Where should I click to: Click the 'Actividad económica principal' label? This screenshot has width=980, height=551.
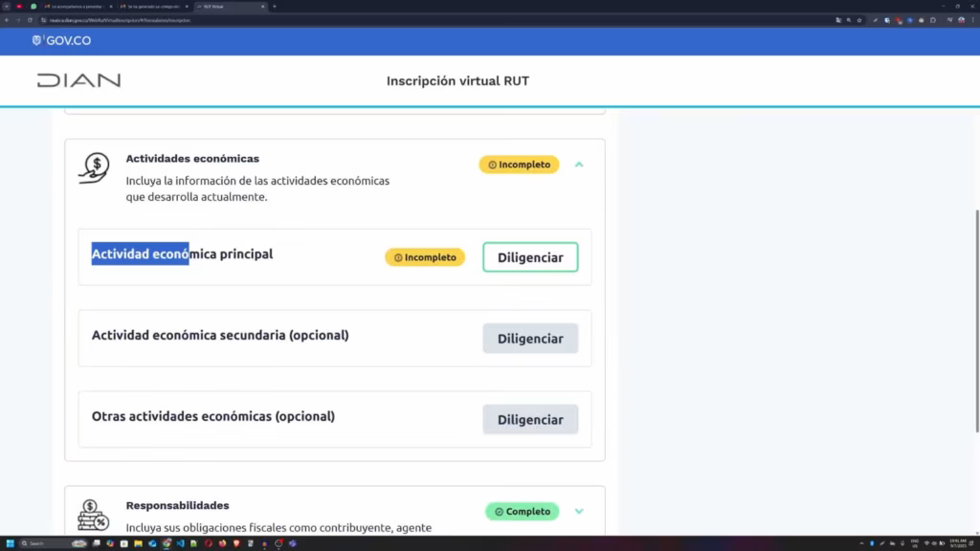pyautogui.click(x=182, y=254)
